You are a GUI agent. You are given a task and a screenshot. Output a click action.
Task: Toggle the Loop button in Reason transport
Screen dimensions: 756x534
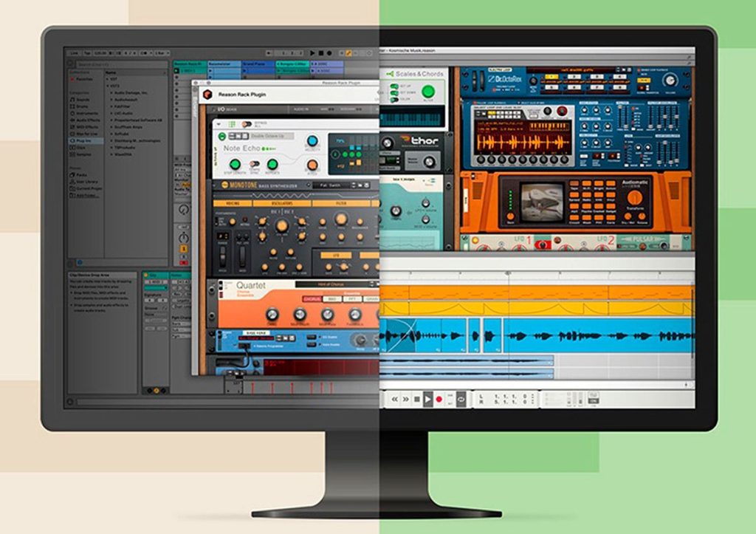coord(461,400)
